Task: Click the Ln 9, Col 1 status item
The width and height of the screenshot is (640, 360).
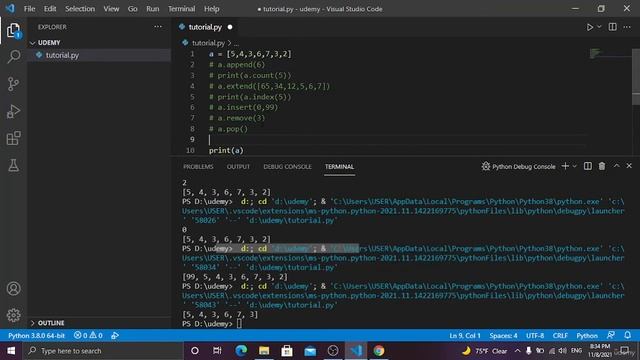Action: click(465, 336)
